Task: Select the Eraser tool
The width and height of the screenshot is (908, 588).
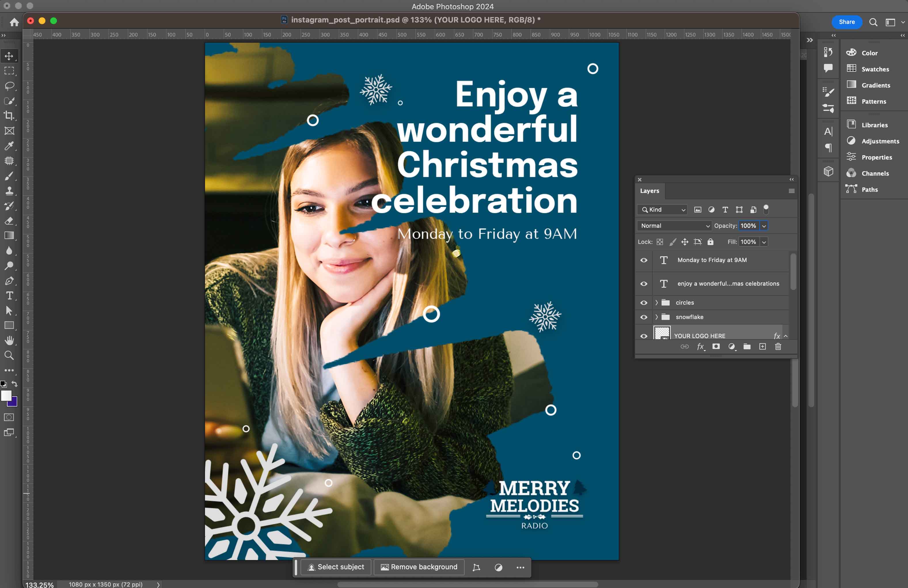Action: (9, 221)
